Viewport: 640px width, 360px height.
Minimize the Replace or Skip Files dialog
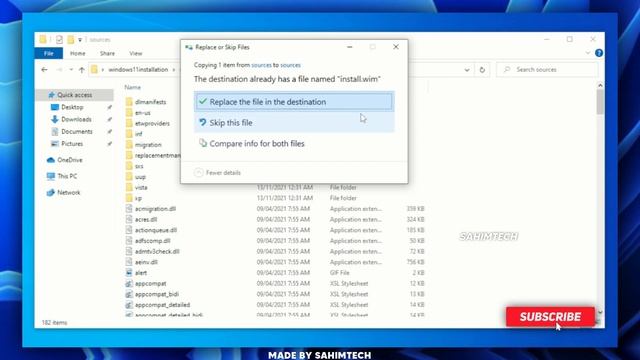349,47
